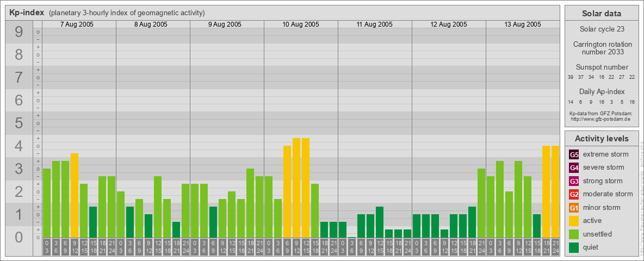The width and height of the screenshot is (644, 261).
Task: Click the G5 extreme storm icon
Action: [574, 154]
